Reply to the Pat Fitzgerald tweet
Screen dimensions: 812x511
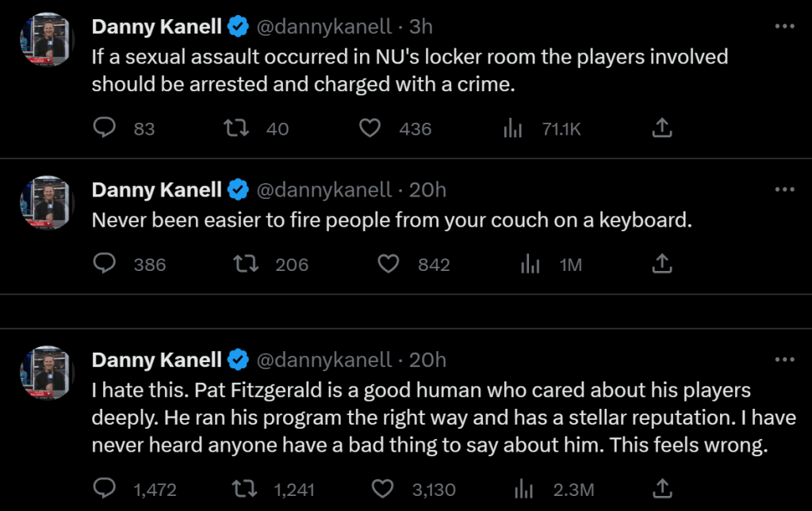click(x=105, y=490)
